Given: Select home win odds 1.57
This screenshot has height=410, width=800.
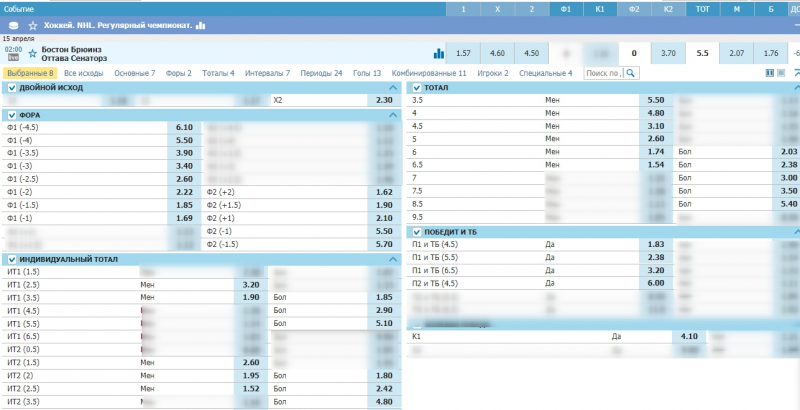Looking at the screenshot, I should click(463, 53).
